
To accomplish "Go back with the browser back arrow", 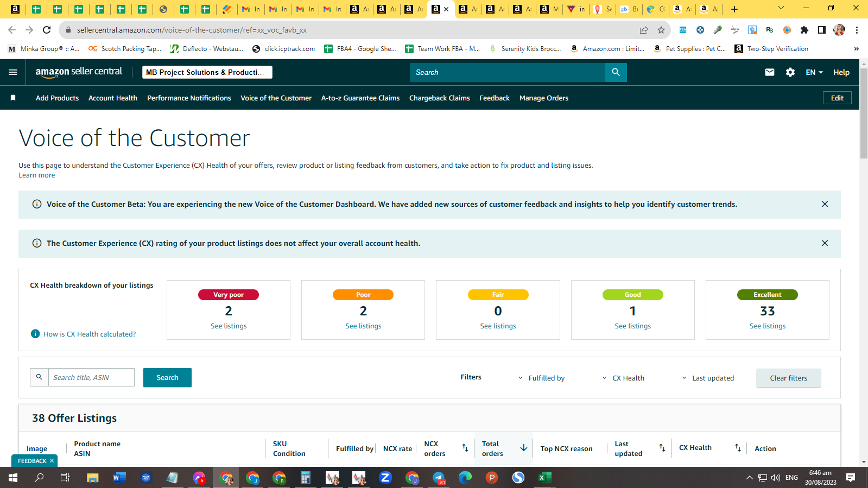I will point(12,30).
